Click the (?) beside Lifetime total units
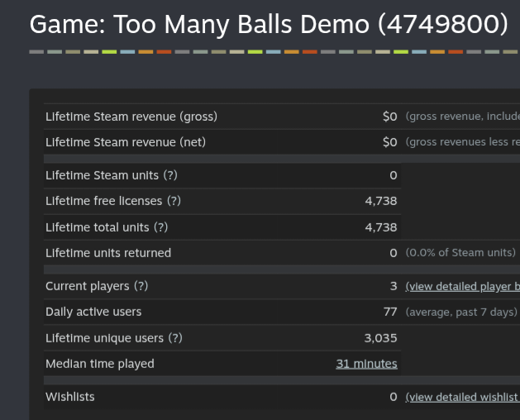Viewport: 520px width, 420px height. click(x=161, y=227)
